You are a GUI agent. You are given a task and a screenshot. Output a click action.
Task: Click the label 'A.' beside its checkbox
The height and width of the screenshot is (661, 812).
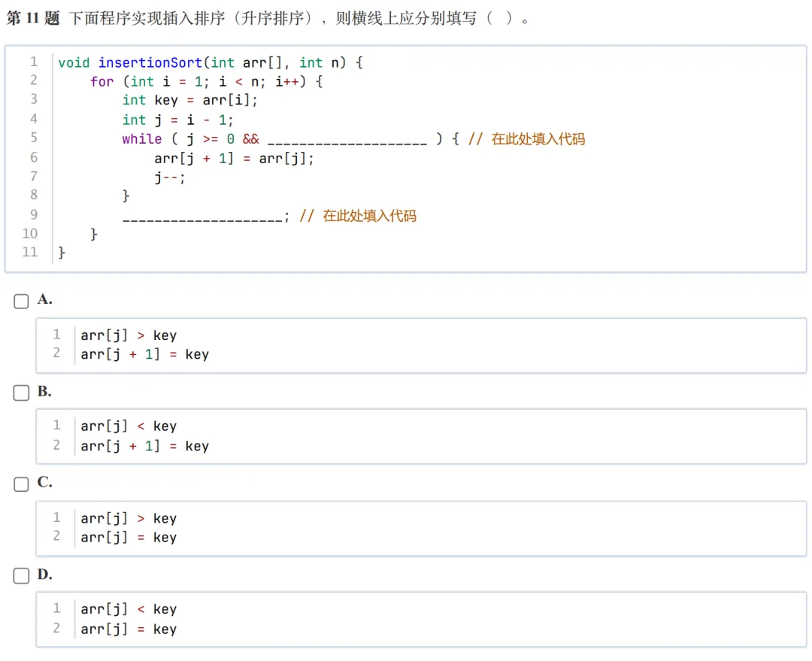44,299
